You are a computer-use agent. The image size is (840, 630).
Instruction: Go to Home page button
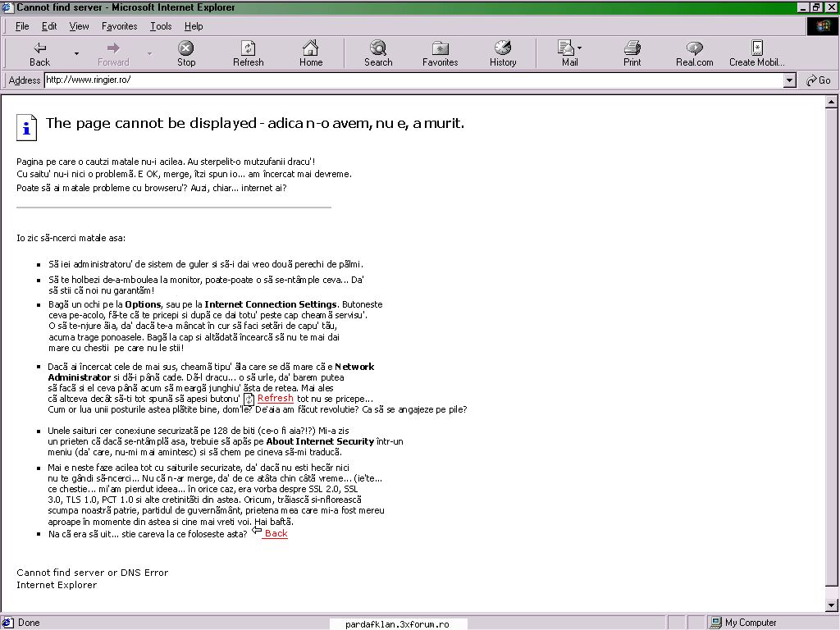pyautogui.click(x=311, y=53)
